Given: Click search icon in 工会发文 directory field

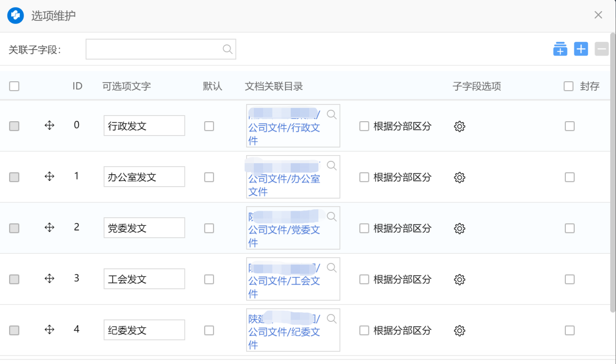Looking at the screenshot, I should [x=332, y=268].
